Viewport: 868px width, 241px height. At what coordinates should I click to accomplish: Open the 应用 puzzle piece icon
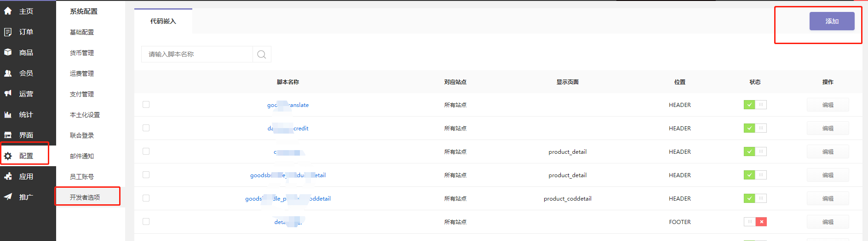tap(8, 176)
